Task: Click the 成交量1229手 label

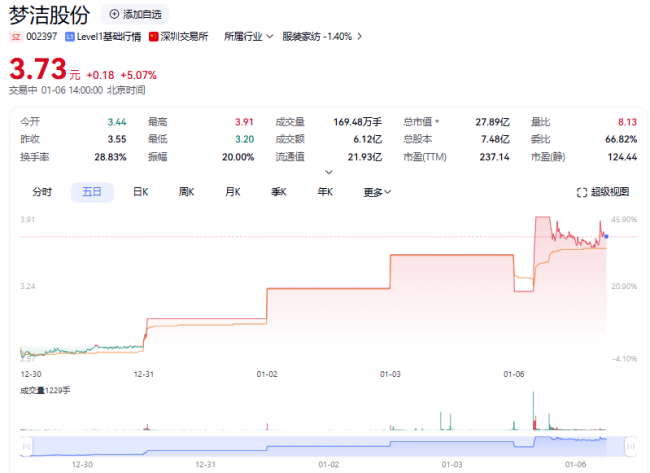Action: [45, 391]
